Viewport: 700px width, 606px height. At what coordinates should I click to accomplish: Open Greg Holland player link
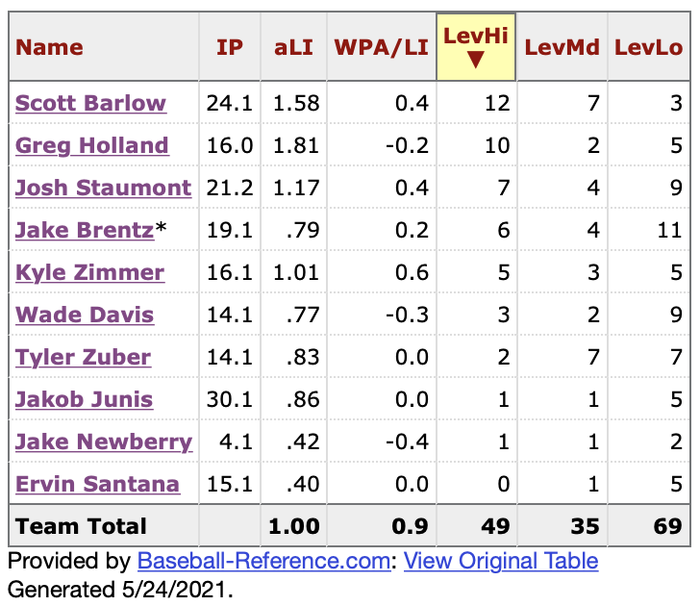coord(91,146)
